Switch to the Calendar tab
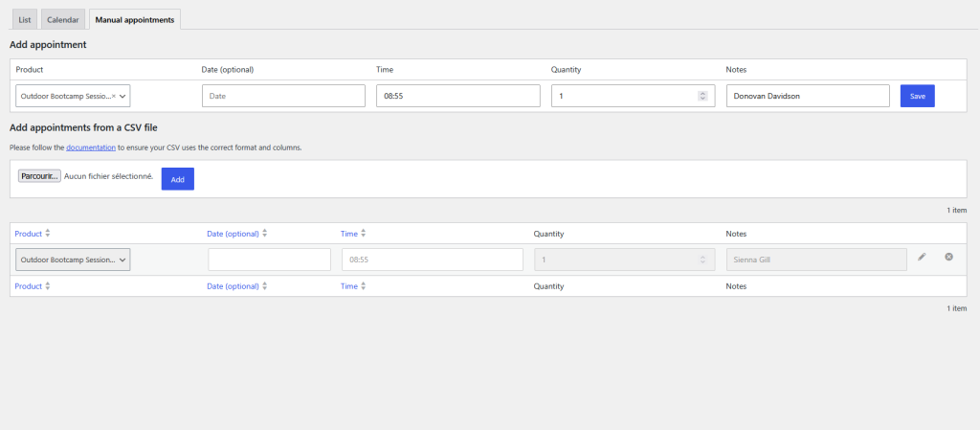 [63, 20]
